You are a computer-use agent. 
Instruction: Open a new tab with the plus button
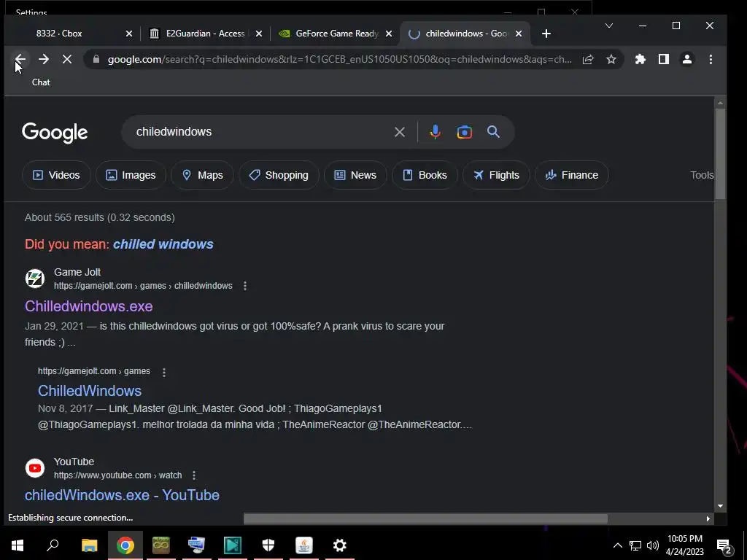546,34
